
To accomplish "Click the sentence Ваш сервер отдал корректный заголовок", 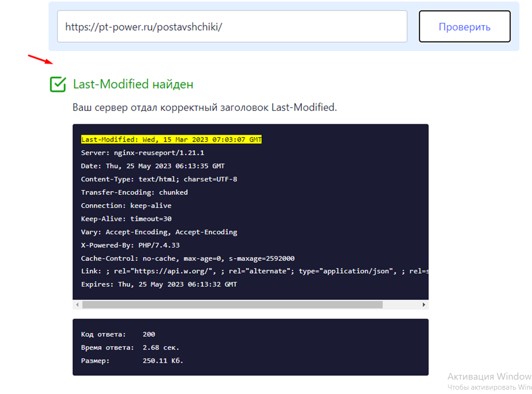I will 204,107.
